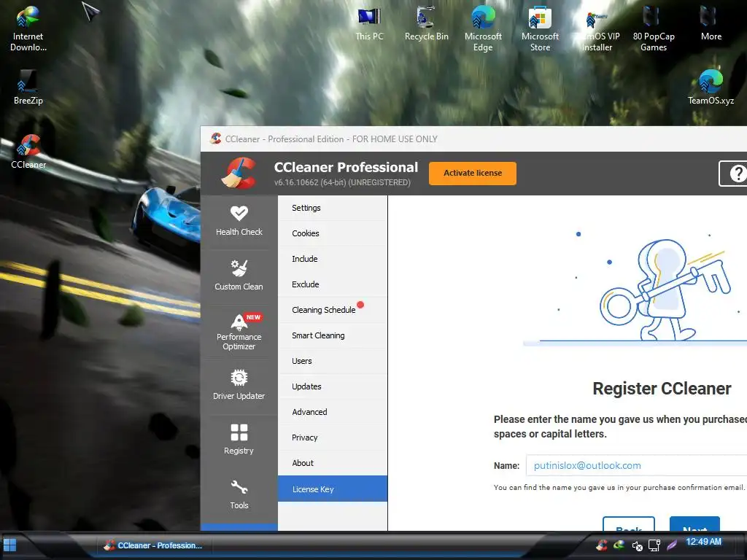
Task: Click the Activate license button
Action: pyautogui.click(x=473, y=174)
